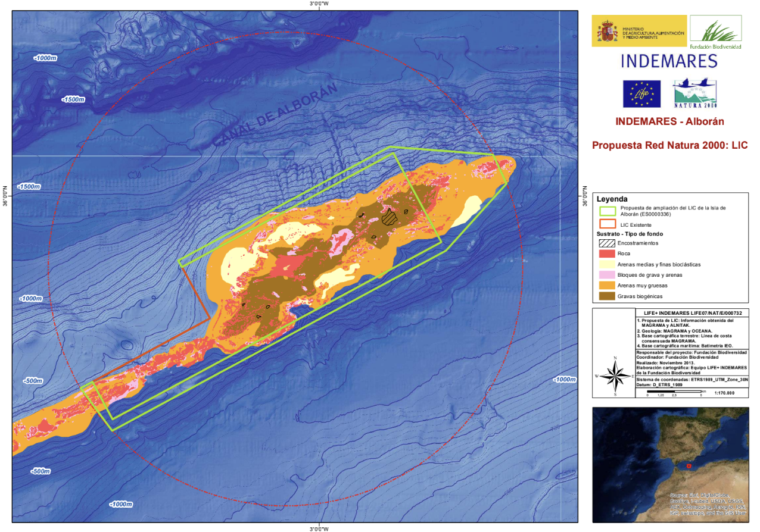Click the large INDEMARES wordmark
Viewport: 760px width, 532px height.
669,61
